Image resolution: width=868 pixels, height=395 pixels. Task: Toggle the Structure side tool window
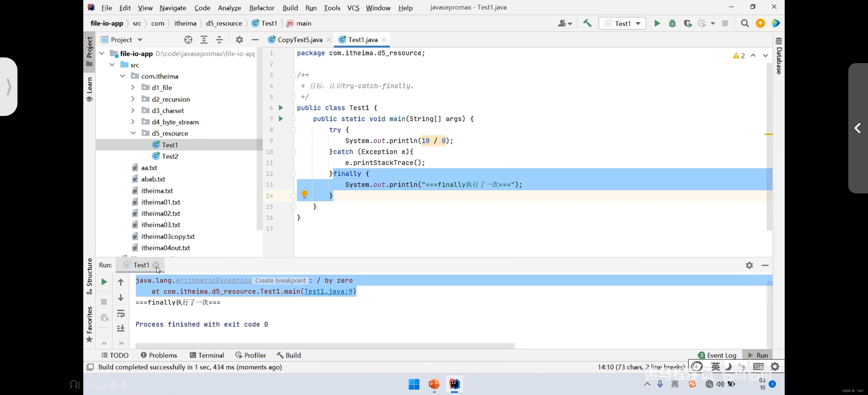pyautogui.click(x=89, y=276)
